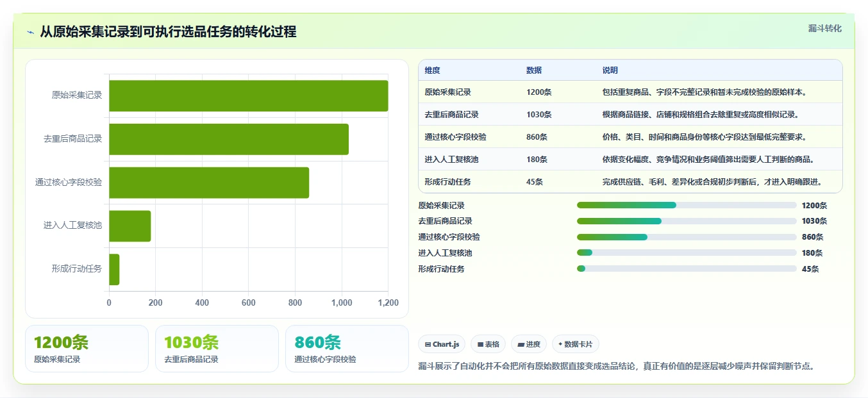Click the 进入人工复核池 progress bar showing 180条
Screen dimensions: 868x398
(687, 253)
